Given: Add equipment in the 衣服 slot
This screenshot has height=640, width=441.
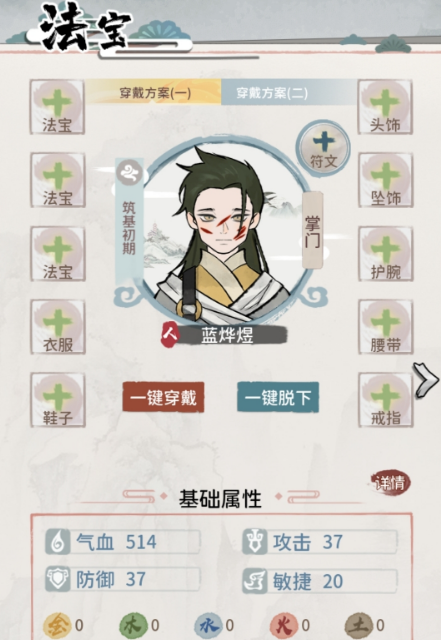Looking at the screenshot, I should point(58,327).
